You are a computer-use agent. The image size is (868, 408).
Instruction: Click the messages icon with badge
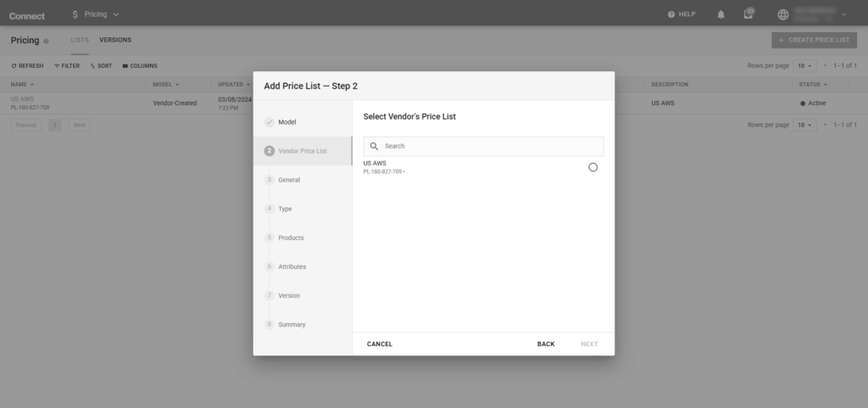[x=748, y=14]
